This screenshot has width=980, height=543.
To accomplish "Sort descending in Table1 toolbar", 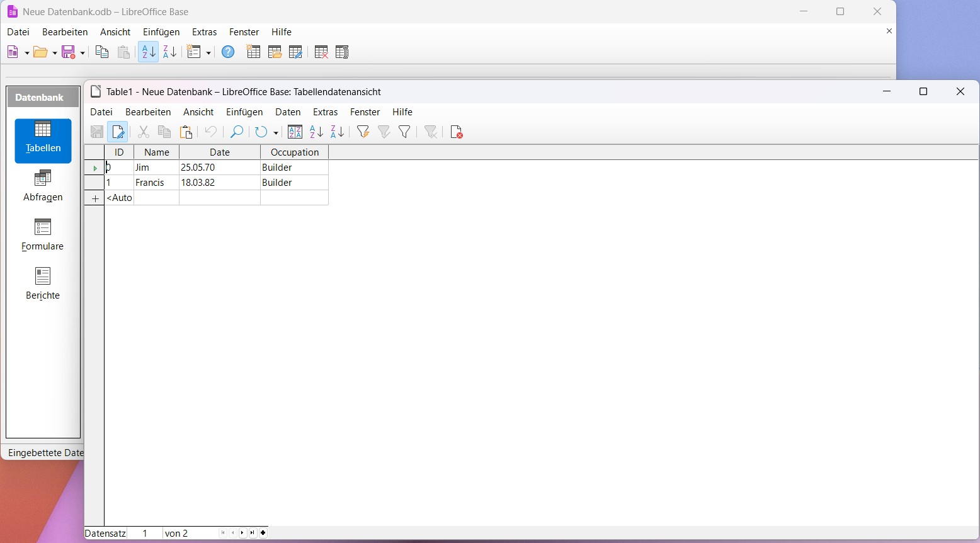I will pyautogui.click(x=338, y=132).
